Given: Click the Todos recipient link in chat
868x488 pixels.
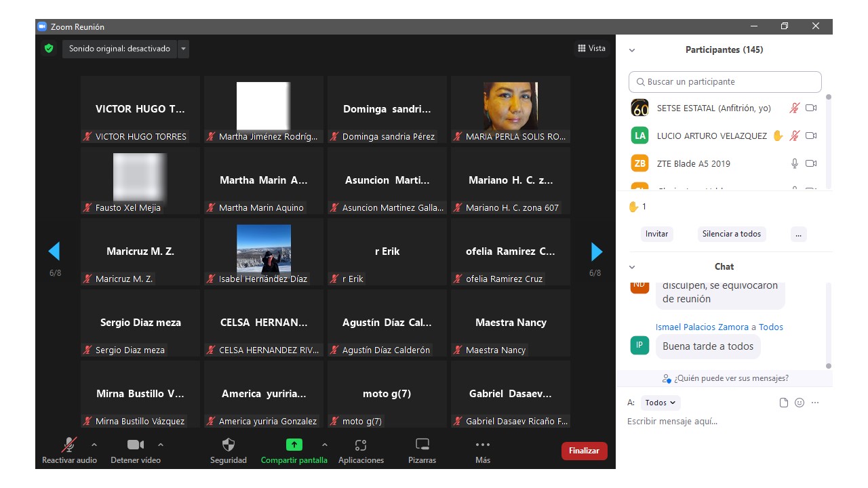Looking at the screenshot, I should pos(771,327).
